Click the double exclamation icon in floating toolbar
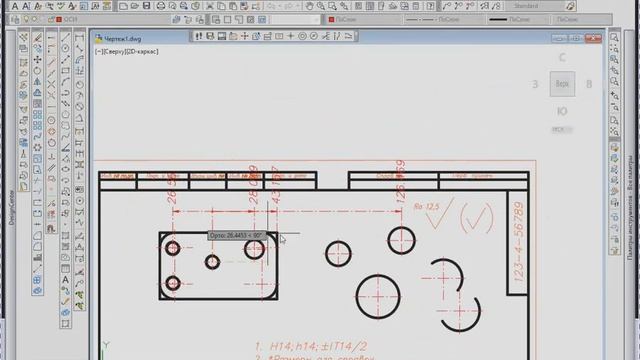Viewport: 640px width, 360px height. [198, 36]
